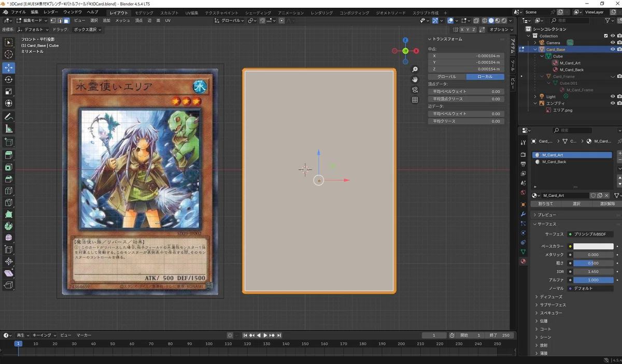Viewport: 622px width, 364px height.
Task: Select M_Card_Back material slot
Action: coord(572,162)
